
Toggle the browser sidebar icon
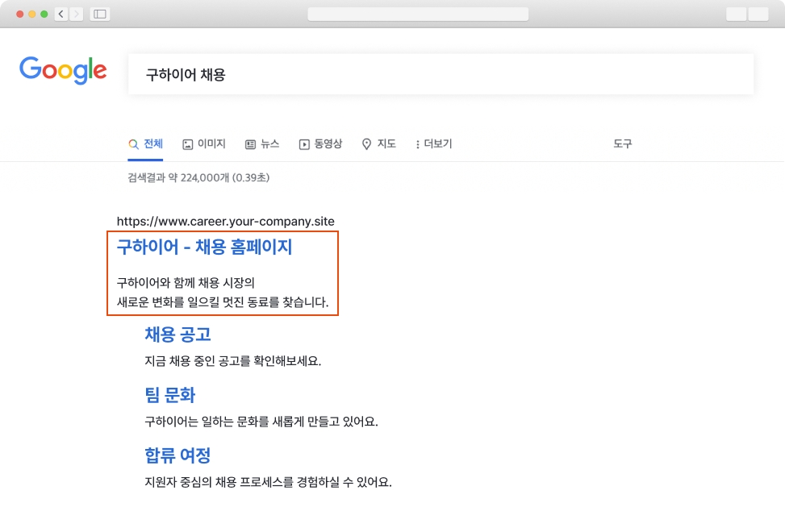tap(100, 14)
